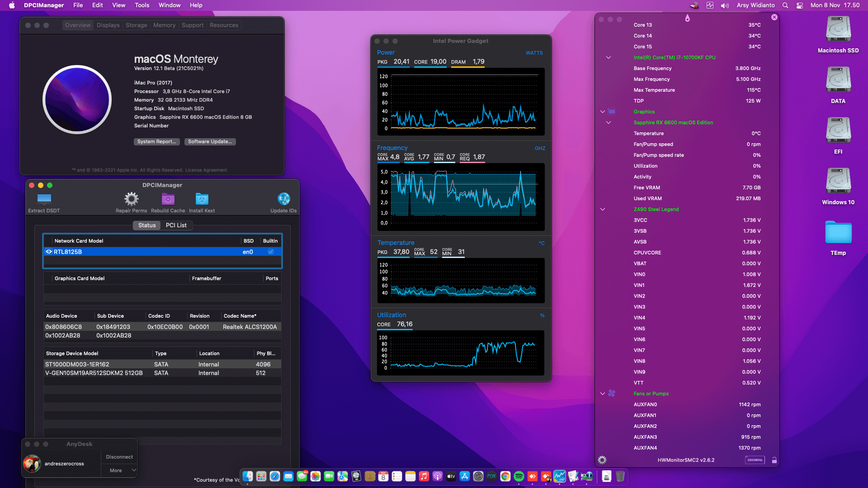
Task: Collapse the Graphics section in HWMonitorSMC2
Action: [x=603, y=112]
